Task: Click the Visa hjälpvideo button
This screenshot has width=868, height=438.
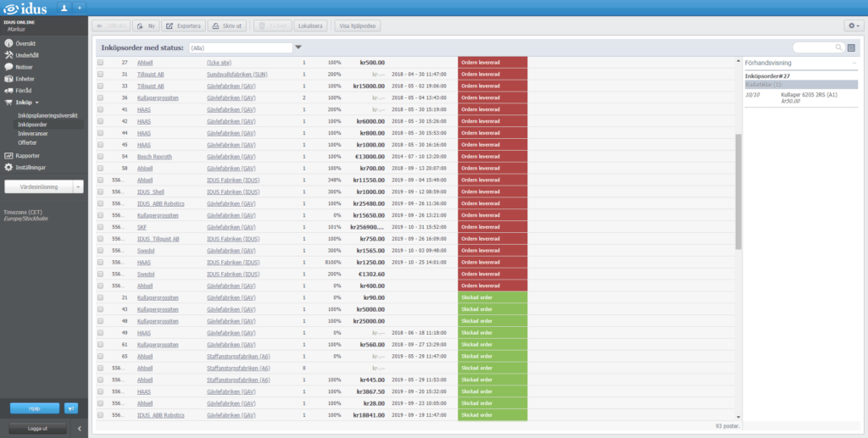Action: (357, 25)
